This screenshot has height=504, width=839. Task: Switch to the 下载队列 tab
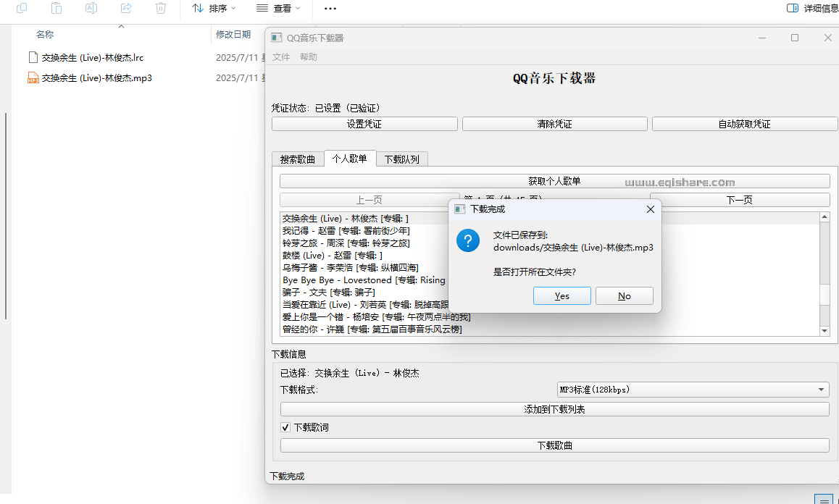point(401,159)
